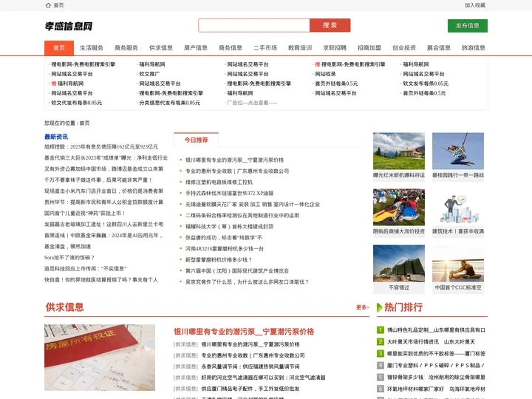Screen dimensions: 532x399
Task: Open the 房产信息 navigation item
Action: (x=196, y=48)
